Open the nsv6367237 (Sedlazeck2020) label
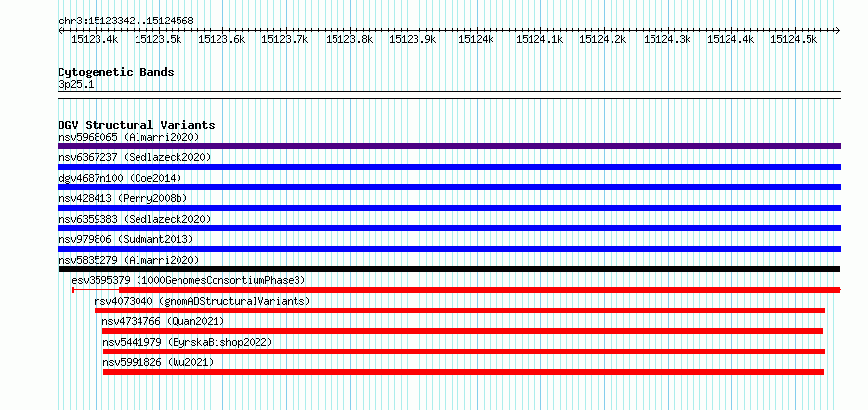 click(x=135, y=157)
